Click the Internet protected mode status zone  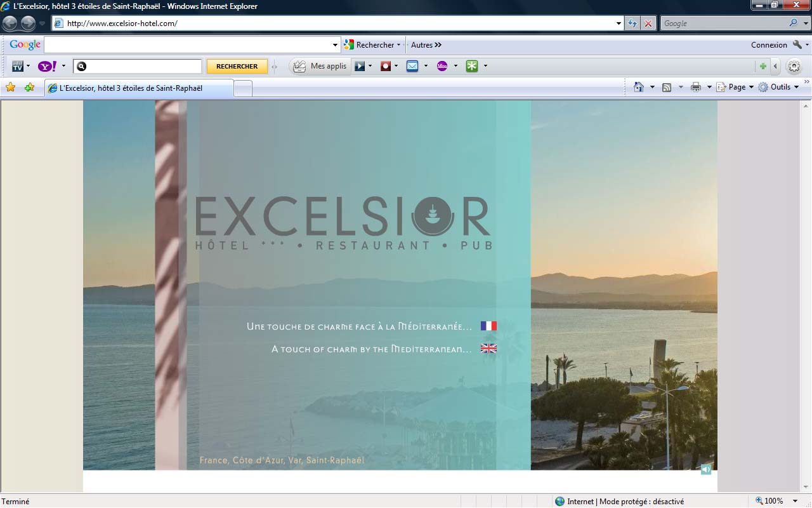[619, 501]
